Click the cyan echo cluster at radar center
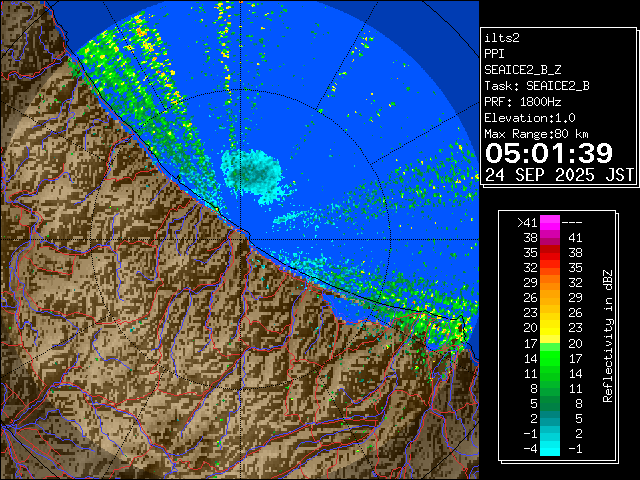 [x=254, y=172]
